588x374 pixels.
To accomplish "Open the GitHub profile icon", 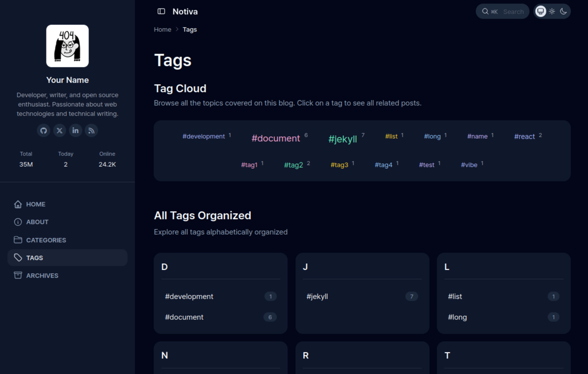I will [x=44, y=130].
